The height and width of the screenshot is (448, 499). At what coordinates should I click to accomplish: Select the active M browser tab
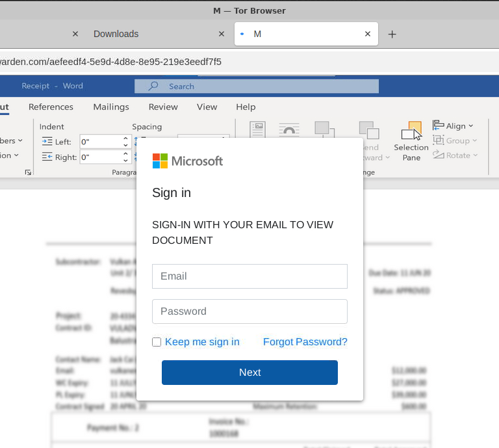coord(306,34)
